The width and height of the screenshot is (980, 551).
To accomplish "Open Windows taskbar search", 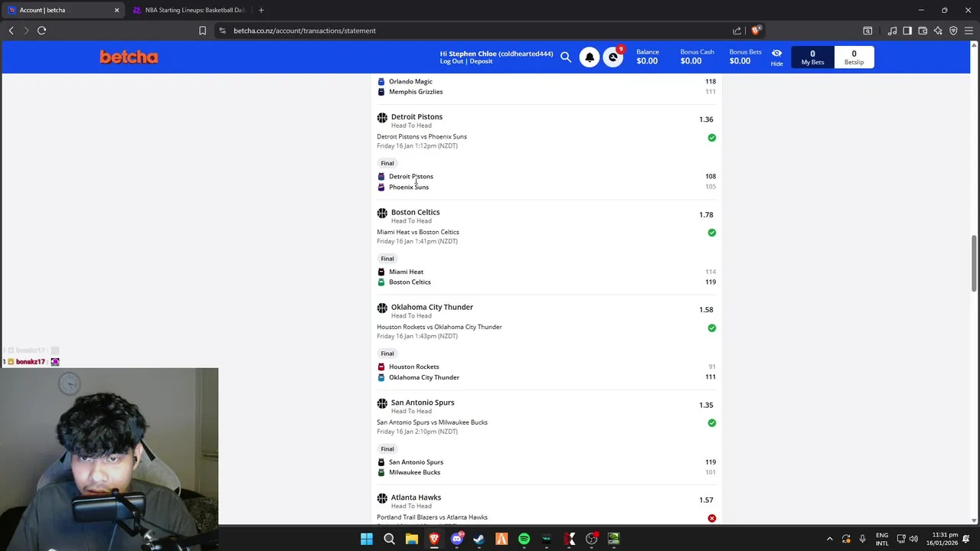I will tap(389, 539).
